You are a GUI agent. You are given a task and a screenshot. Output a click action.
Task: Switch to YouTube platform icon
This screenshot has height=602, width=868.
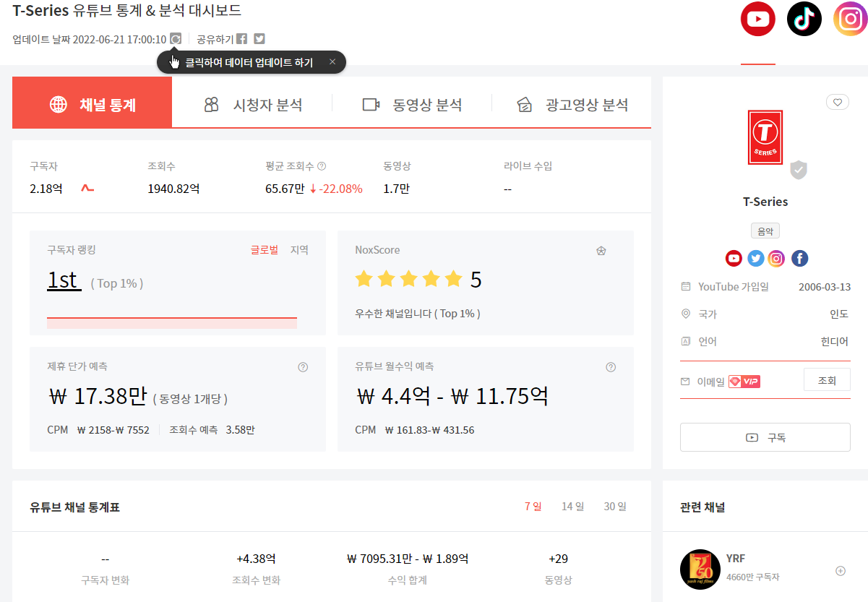tap(758, 19)
